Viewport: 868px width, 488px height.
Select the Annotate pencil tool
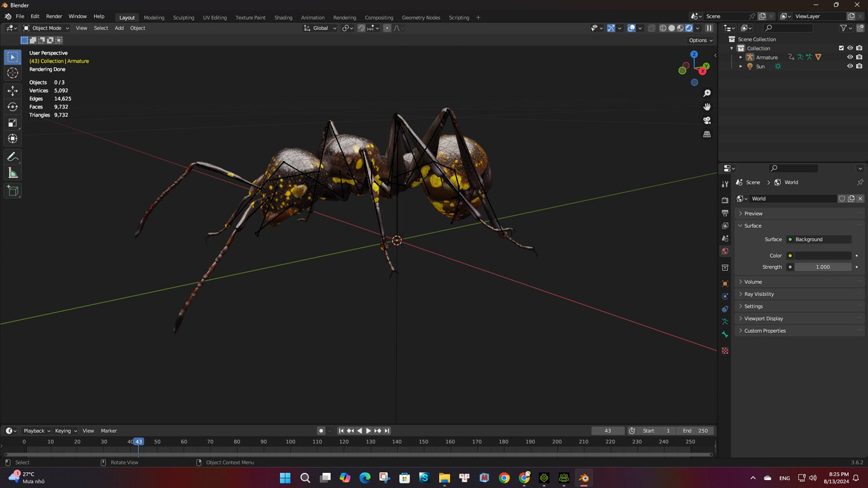[x=13, y=157]
